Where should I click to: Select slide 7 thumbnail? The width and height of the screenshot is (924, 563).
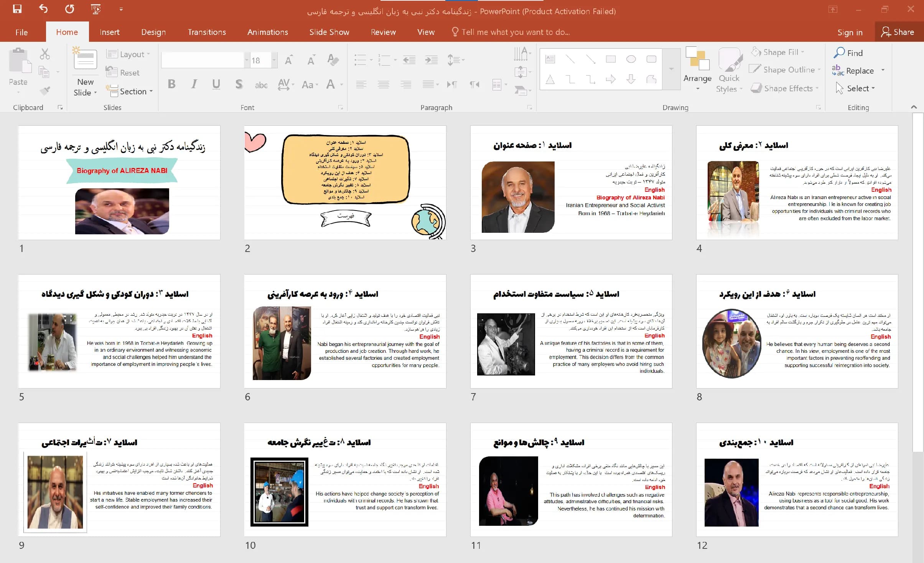[571, 331]
